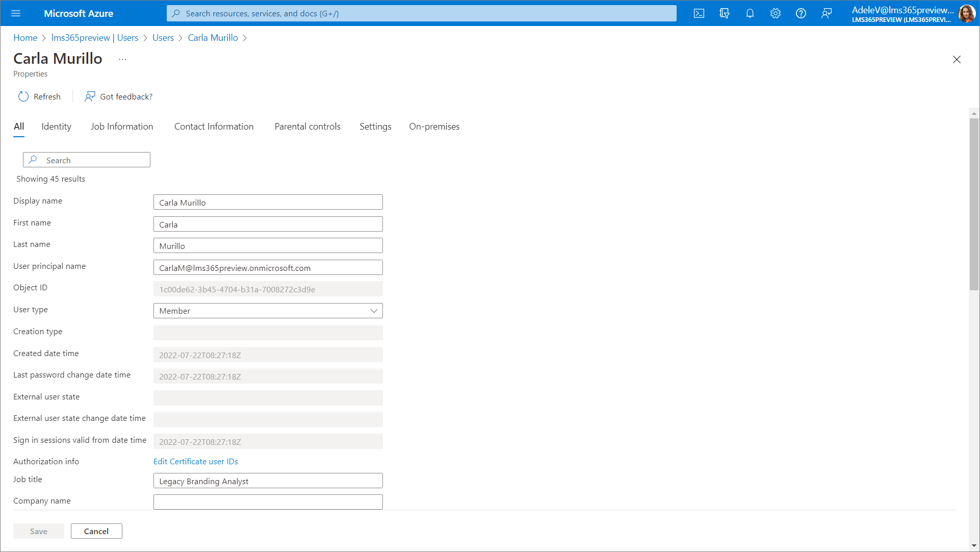Click the vertical scrollbar down arrow

click(x=974, y=545)
